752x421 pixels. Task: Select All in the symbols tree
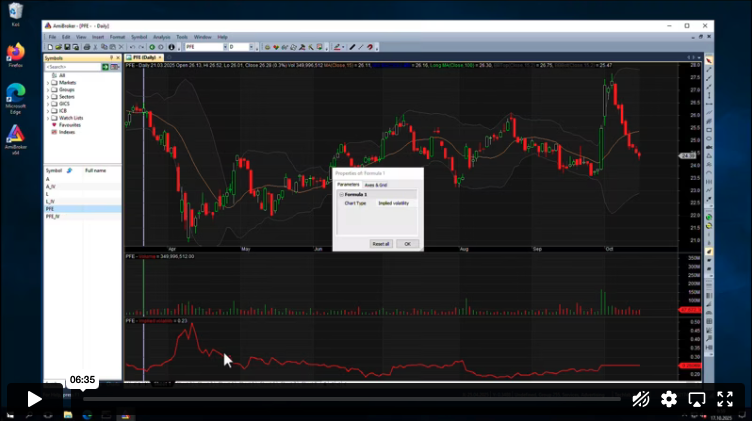[62, 76]
